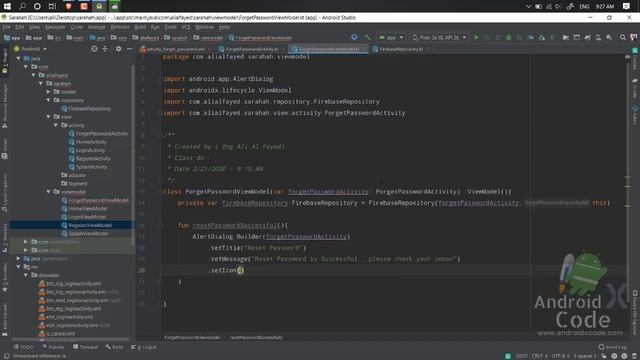This screenshot has height=360, width=640.
Task: Switch to activity_forget_password.xml tab
Action: (x=176, y=49)
